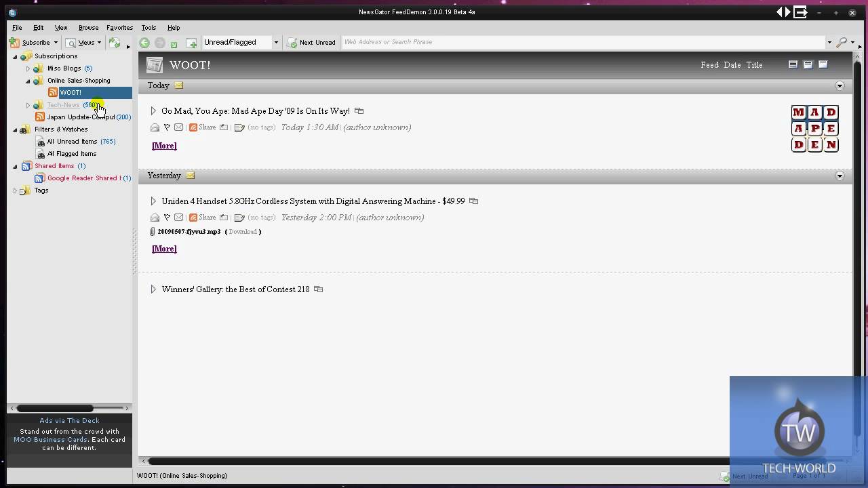Mark Yesterday group read via envelope icon

[190, 176]
